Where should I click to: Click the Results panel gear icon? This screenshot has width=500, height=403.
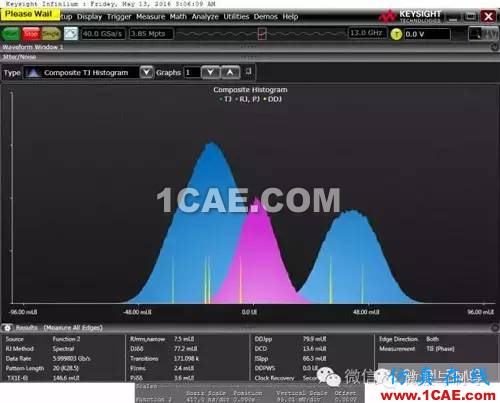coord(7,328)
